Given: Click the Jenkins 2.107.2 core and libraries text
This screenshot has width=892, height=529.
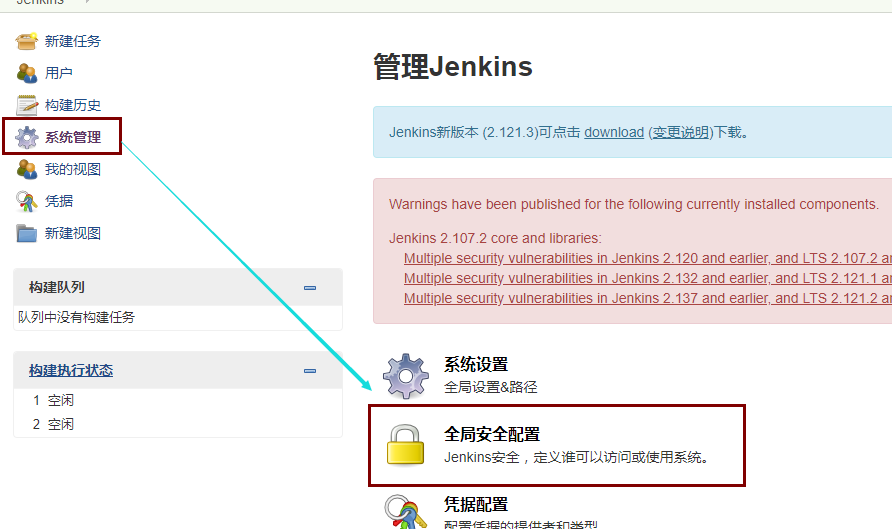Looking at the screenshot, I should (x=495, y=238).
